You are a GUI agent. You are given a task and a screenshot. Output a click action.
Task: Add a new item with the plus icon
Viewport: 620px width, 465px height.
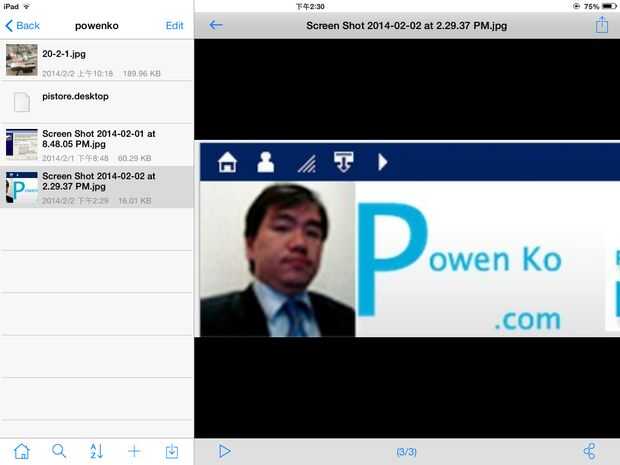[134, 451]
